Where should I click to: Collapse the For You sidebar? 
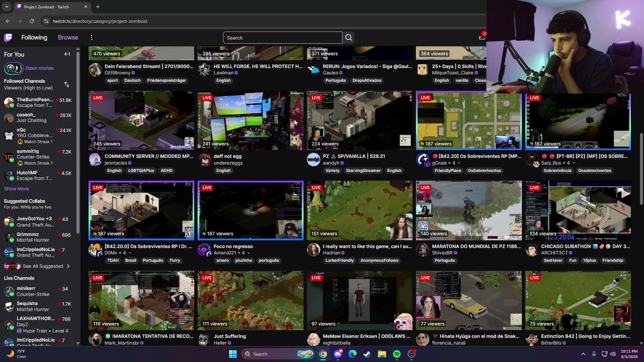click(x=67, y=54)
